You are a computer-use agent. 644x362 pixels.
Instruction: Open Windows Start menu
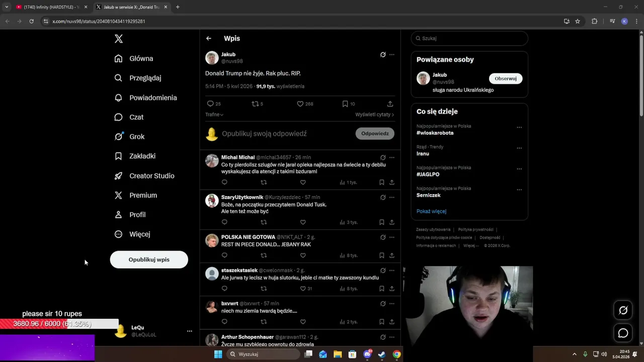click(x=218, y=354)
